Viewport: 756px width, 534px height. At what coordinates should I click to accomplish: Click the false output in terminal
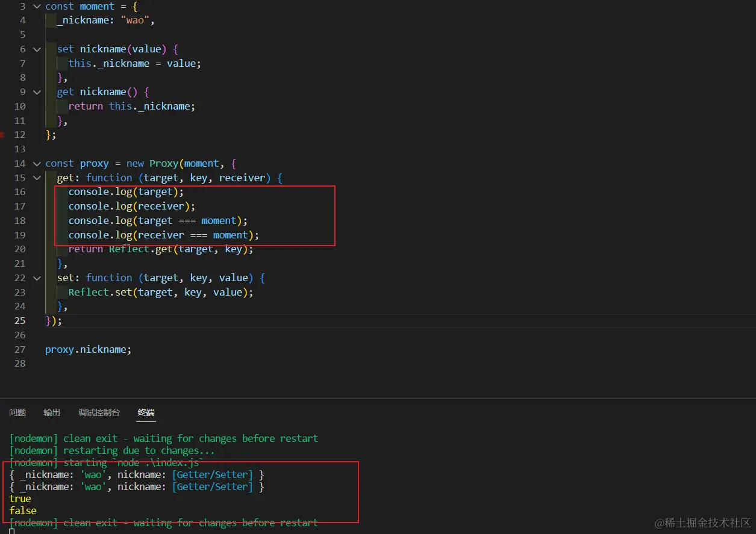tap(23, 511)
